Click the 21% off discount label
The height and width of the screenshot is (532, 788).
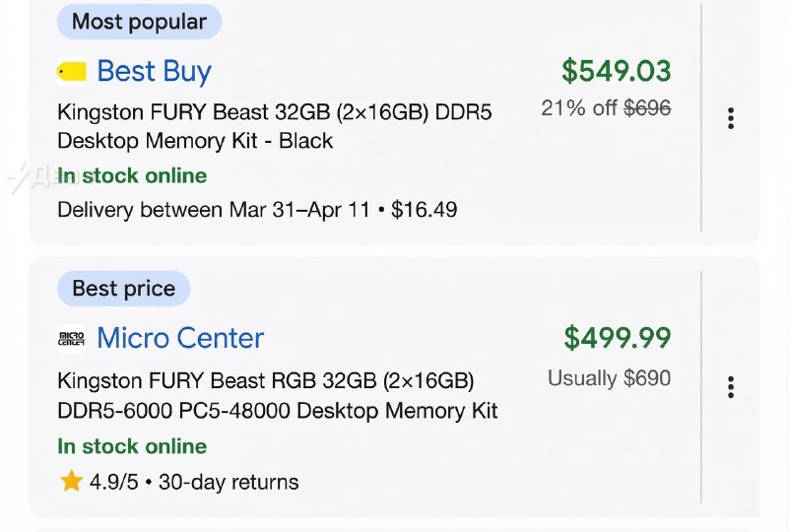pos(579,108)
